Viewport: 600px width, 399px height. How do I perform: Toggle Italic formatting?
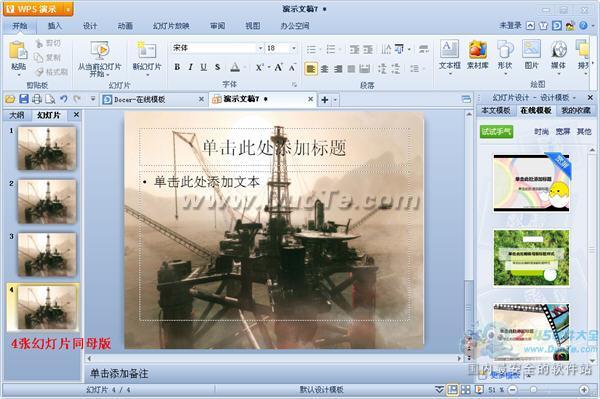pos(191,67)
